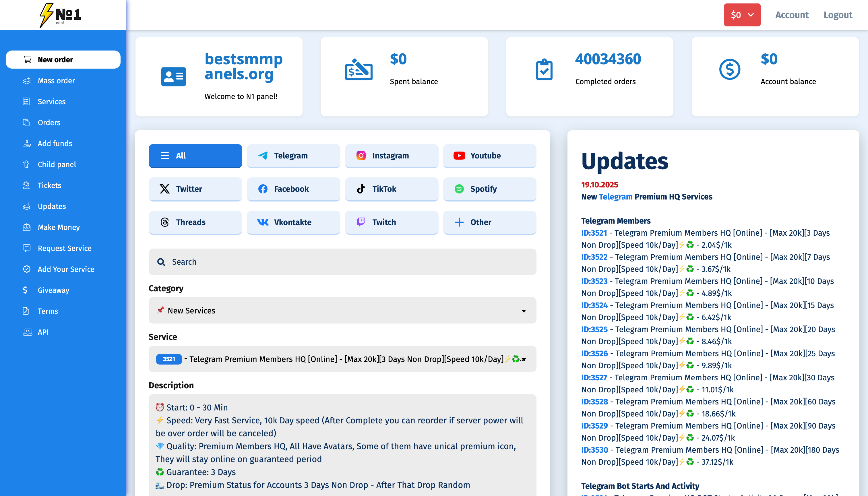Click the N1 panel lightning logo

[60, 15]
